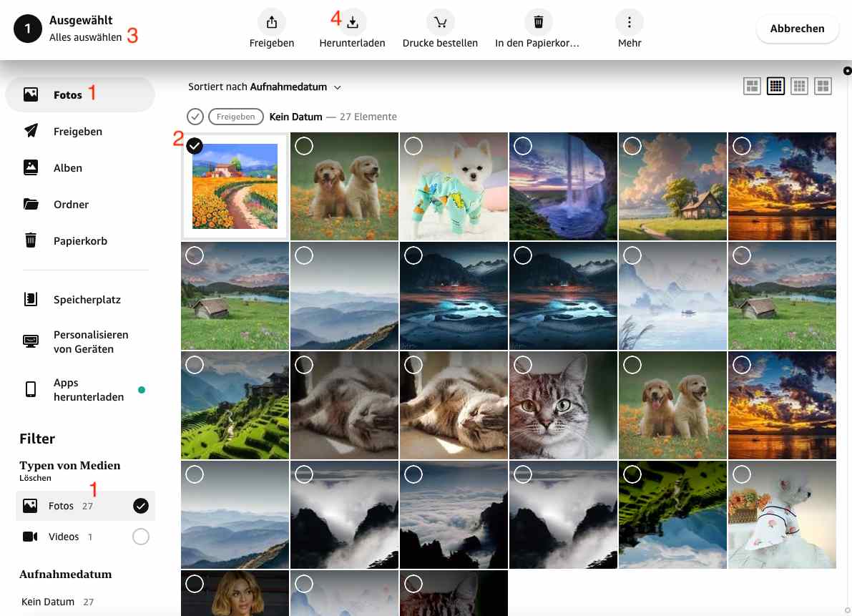Open the waterfall cave thumbnail

pyautogui.click(x=563, y=186)
